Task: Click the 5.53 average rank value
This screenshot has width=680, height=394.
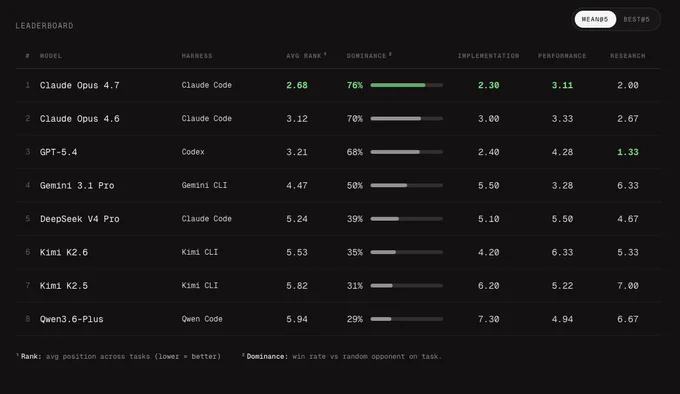Action: (x=297, y=252)
